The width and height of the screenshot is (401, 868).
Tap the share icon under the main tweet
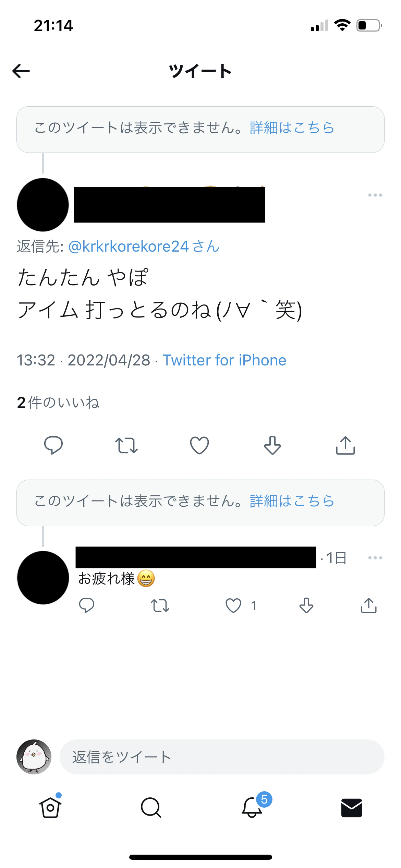(x=345, y=446)
